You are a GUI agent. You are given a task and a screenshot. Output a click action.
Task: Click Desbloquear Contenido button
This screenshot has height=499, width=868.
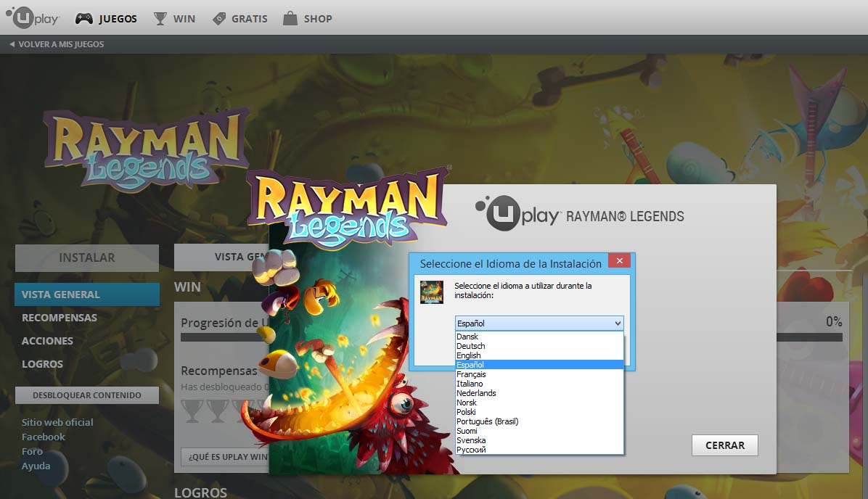87,395
